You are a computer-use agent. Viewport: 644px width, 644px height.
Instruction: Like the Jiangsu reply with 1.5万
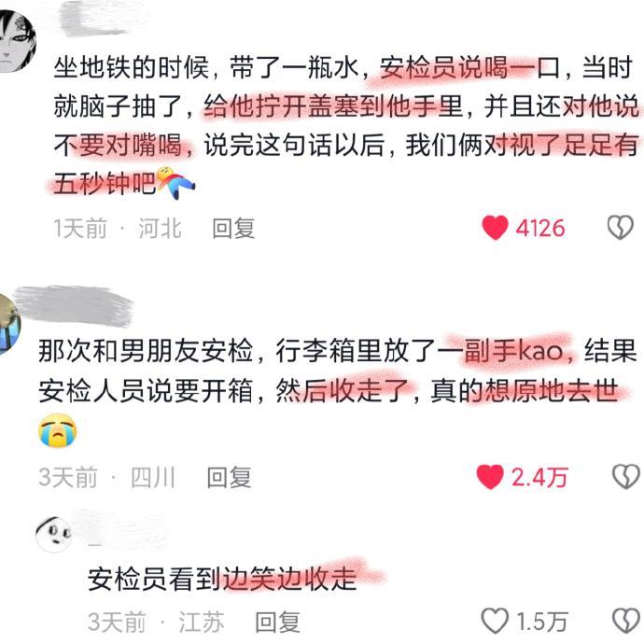tap(495, 621)
